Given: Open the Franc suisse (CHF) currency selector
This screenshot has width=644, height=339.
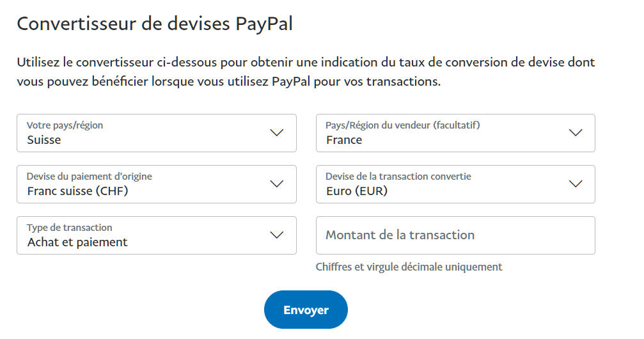Looking at the screenshot, I should (x=78, y=191).
